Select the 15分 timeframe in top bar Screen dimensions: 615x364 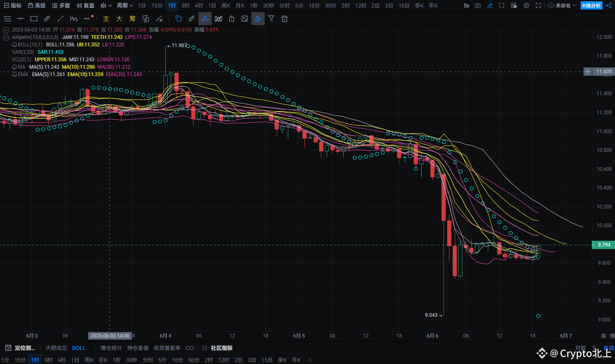point(157,5)
